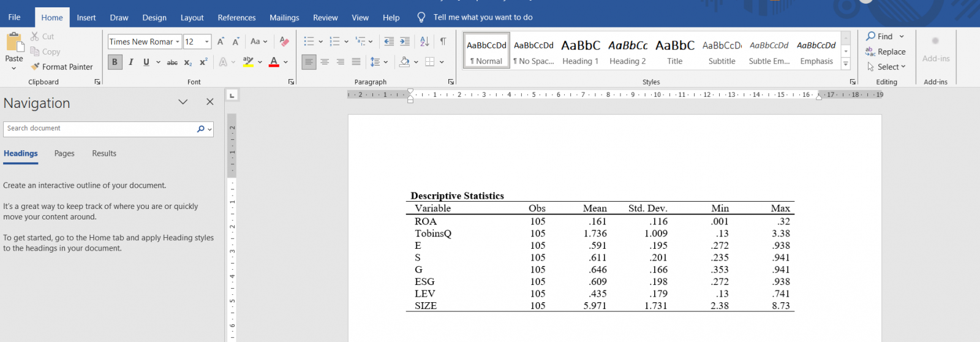This screenshot has width=980, height=342.
Task: Increase font size with the grow font icon
Action: (x=221, y=42)
